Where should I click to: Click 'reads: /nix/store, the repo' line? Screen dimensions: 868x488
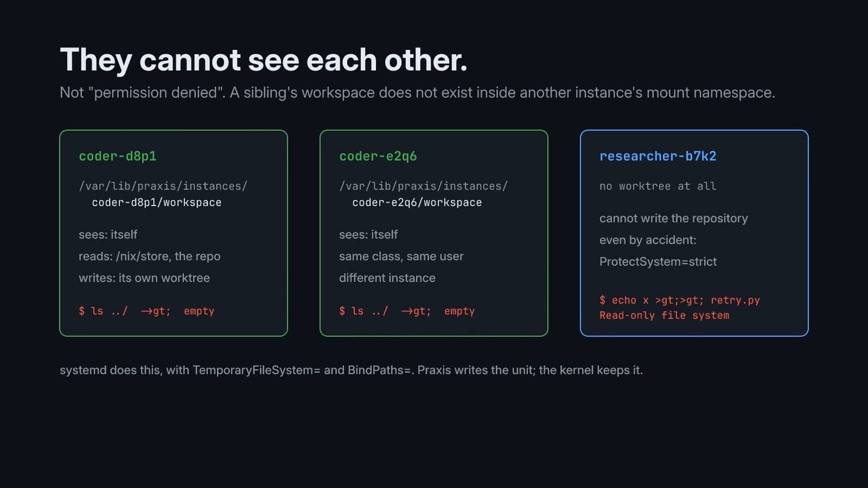point(149,256)
